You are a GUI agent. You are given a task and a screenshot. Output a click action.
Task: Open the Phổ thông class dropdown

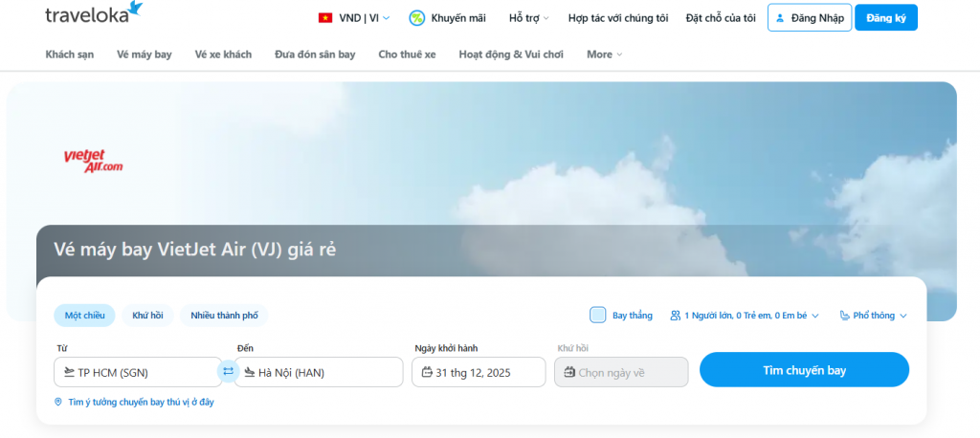874,316
